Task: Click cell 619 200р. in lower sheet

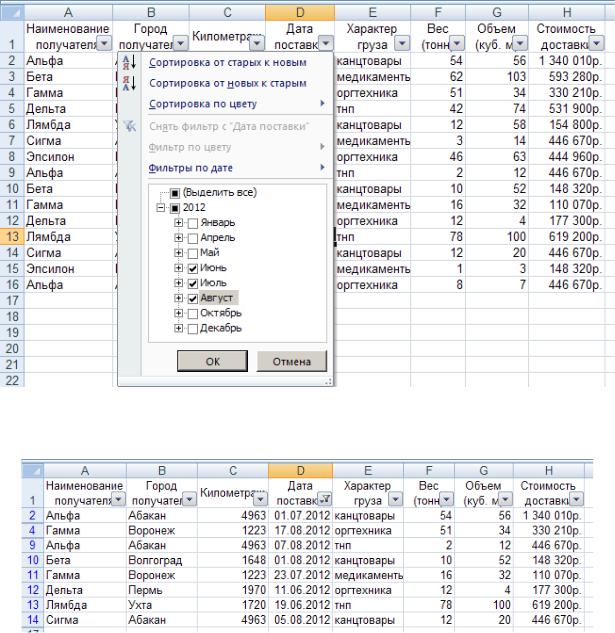Action: [548, 605]
